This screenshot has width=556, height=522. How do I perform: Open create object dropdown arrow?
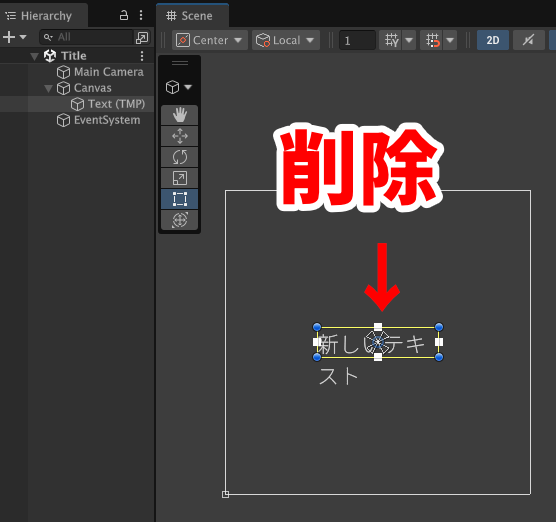23,37
